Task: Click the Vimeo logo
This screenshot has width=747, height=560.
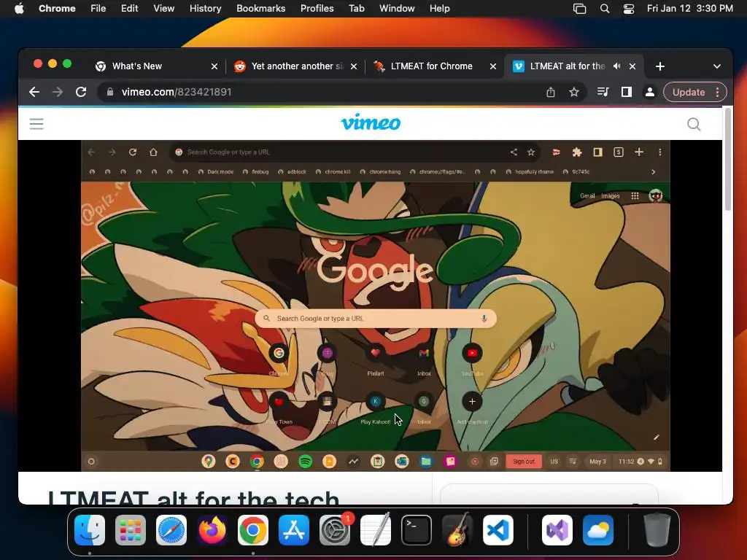Action: 371,122
